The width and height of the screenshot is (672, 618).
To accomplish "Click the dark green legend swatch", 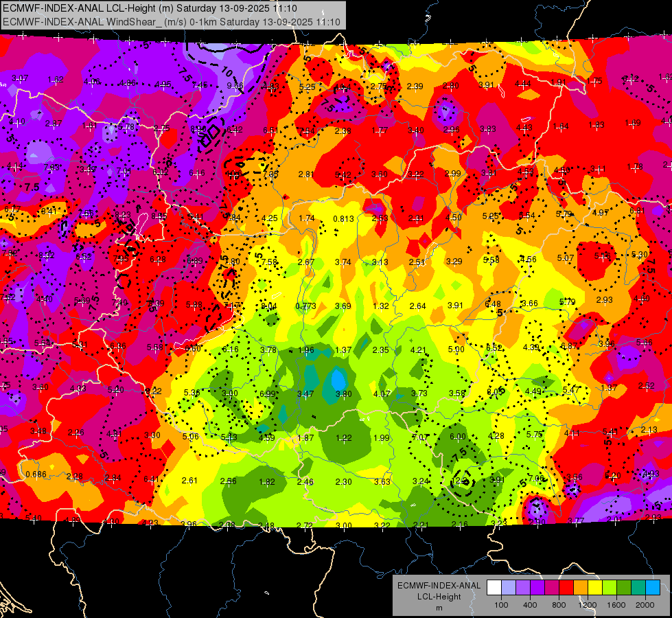I will tap(624, 587).
